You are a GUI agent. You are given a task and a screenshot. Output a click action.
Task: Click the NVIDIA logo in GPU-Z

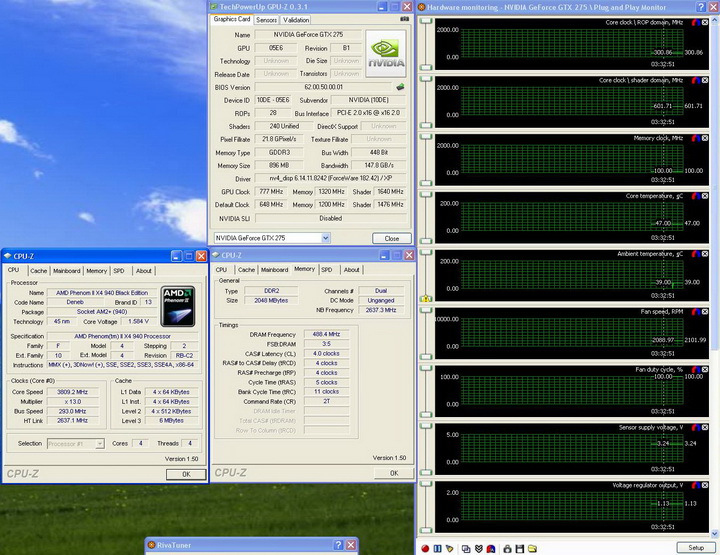(386, 53)
